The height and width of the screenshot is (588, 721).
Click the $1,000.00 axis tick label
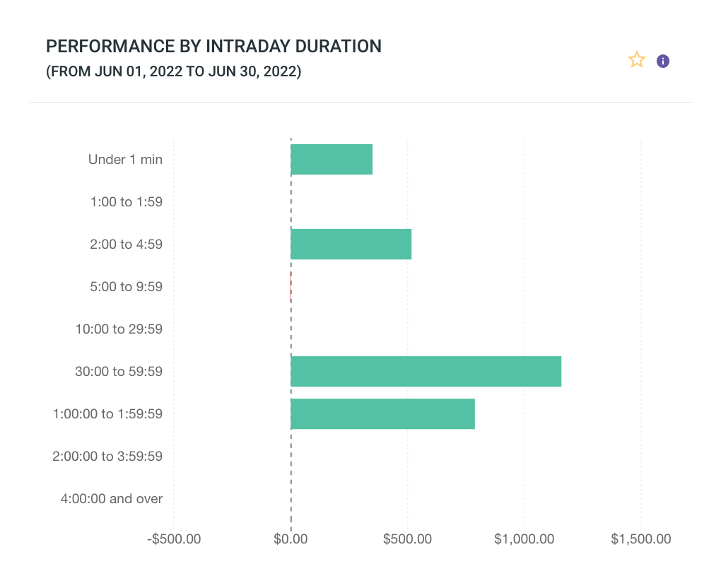(524, 539)
